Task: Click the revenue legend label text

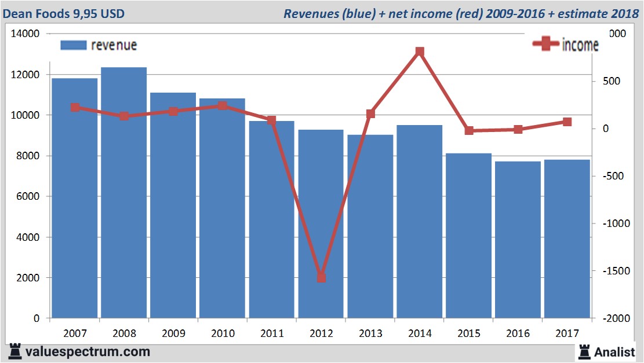Action: point(114,45)
